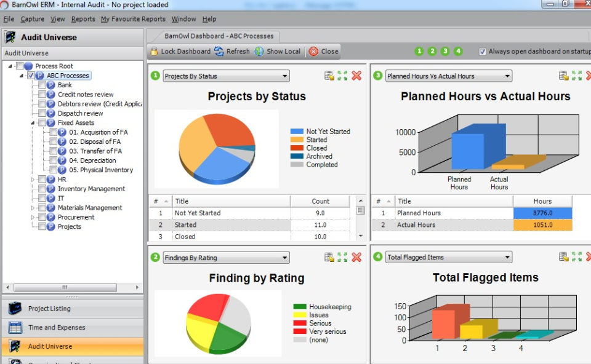Export data from Projects By Status widget

click(x=330, y=76)
